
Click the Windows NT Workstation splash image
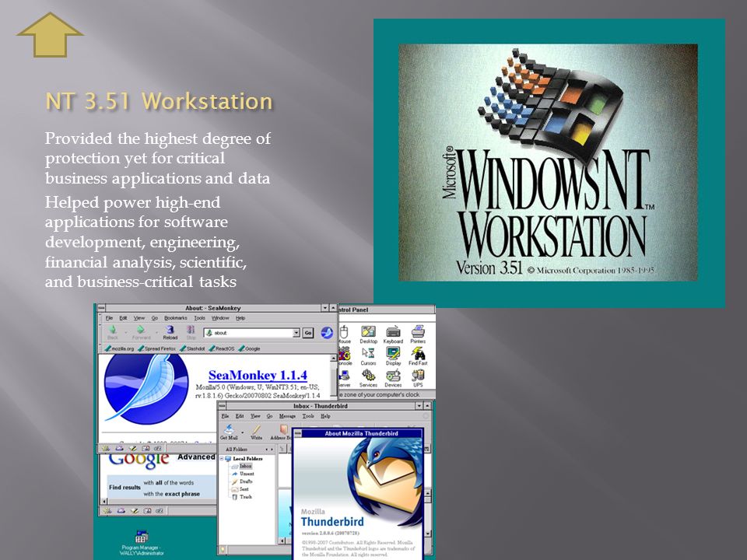pyautogui.click(x=549, y=163)
